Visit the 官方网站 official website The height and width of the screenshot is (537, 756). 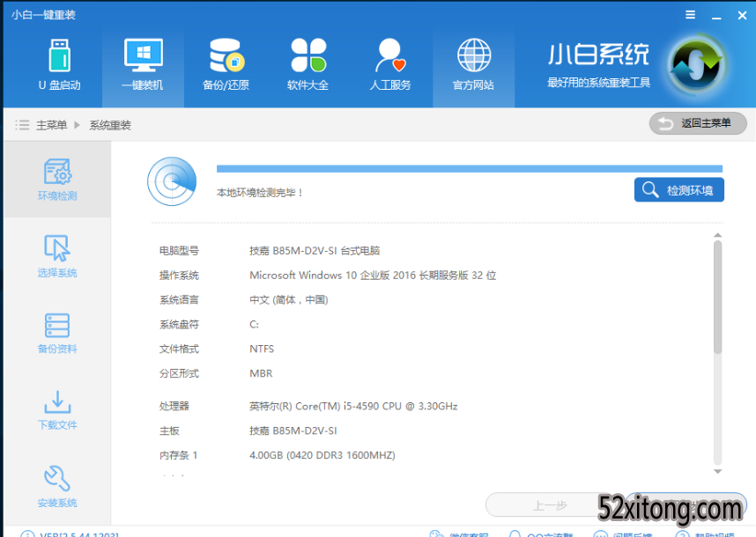473,65
